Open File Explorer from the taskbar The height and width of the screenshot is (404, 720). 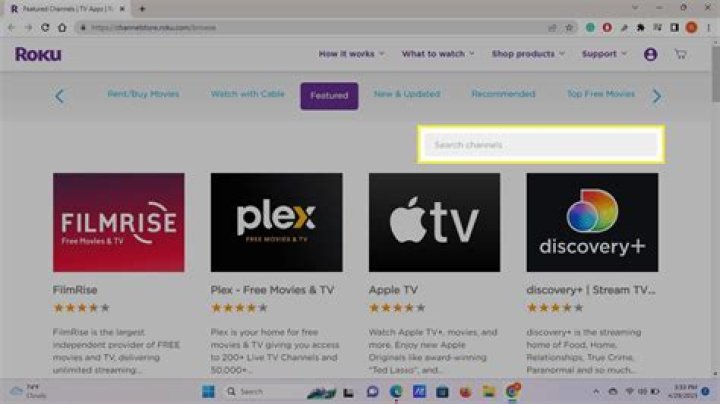tap(489, 392)
